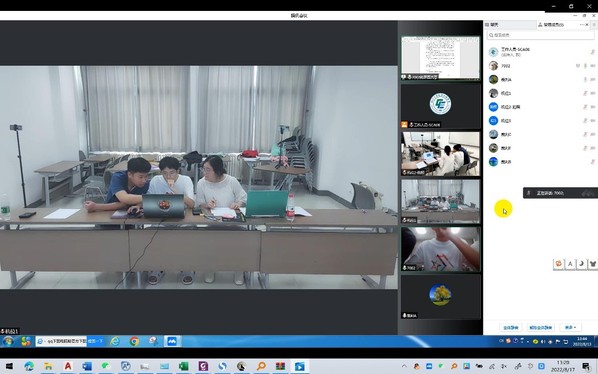Expand the 更多 dropdown at the bottom of the member panel
This screenshot has width=598, height=374.
(570, 327)
